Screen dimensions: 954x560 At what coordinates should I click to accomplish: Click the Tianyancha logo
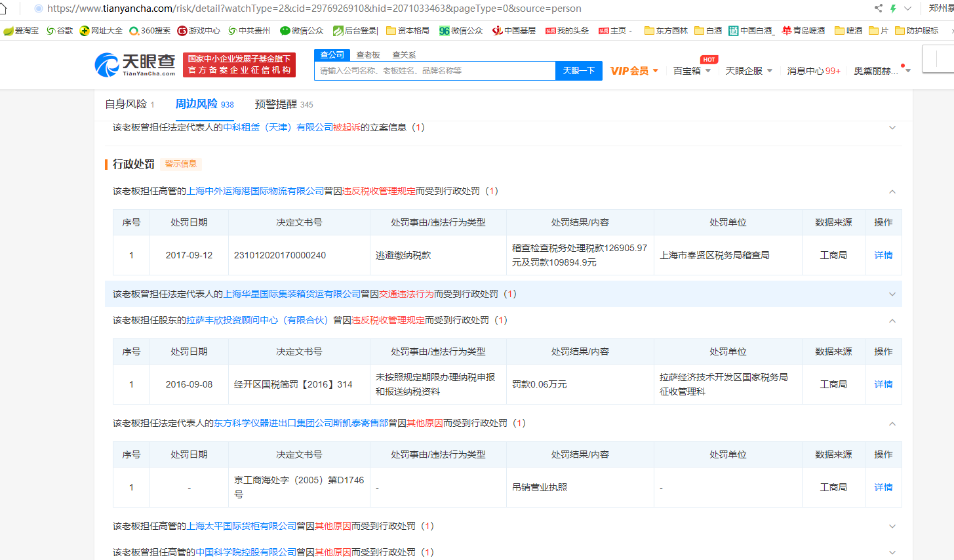(x=135, y=64)
